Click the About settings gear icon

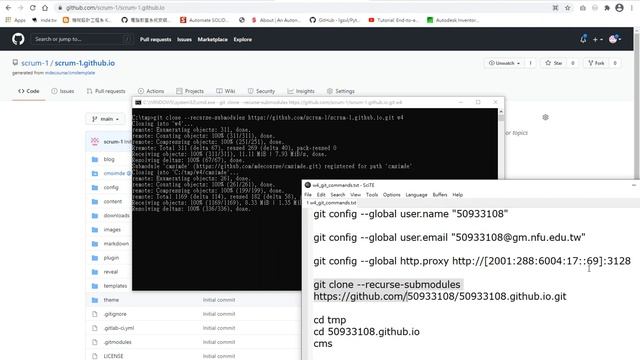pyautogui.click(x=545, y=118)
